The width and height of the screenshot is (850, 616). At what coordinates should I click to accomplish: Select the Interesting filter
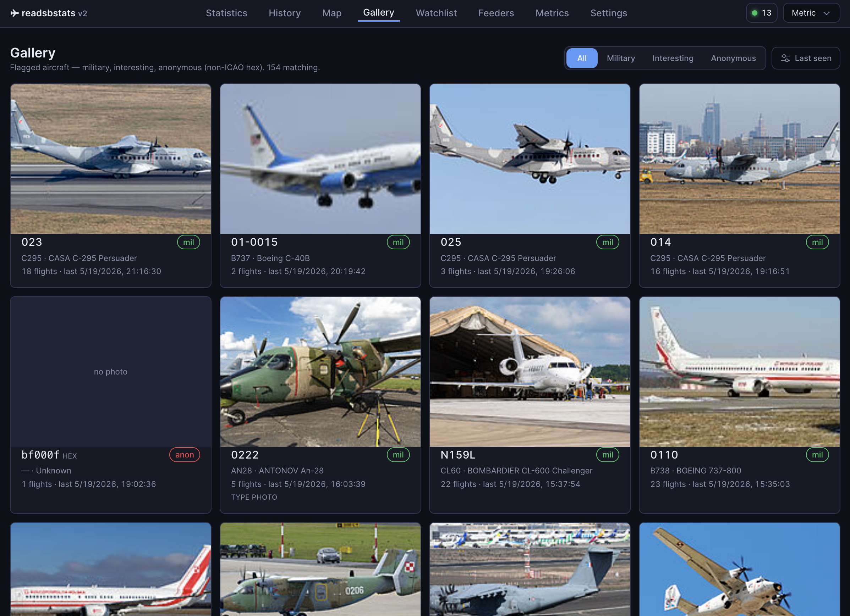(673, 58)
